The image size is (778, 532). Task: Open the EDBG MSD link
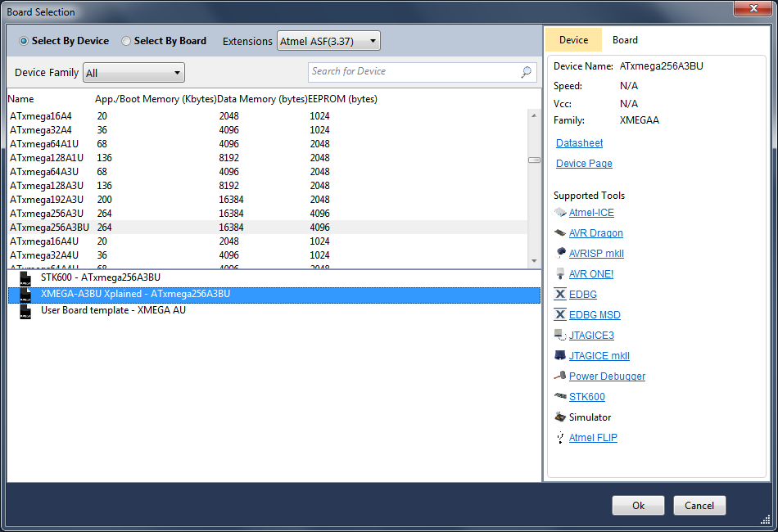[x=595, y=314]
